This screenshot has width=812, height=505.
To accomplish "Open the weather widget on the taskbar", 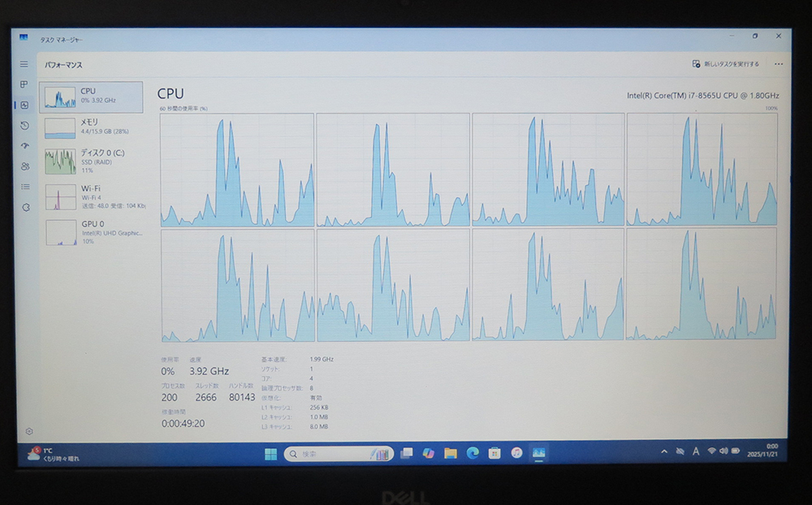I will click(x=54, y=454).
